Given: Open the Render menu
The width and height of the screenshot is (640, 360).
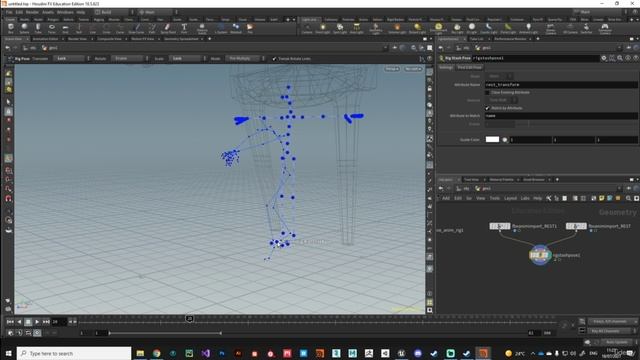Looking at the screenshot, I should 32,12.
